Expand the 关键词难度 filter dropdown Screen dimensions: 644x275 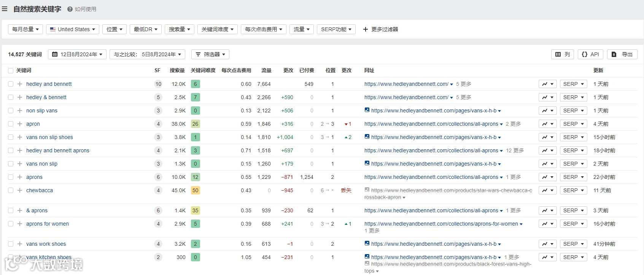tap(218, 29)
